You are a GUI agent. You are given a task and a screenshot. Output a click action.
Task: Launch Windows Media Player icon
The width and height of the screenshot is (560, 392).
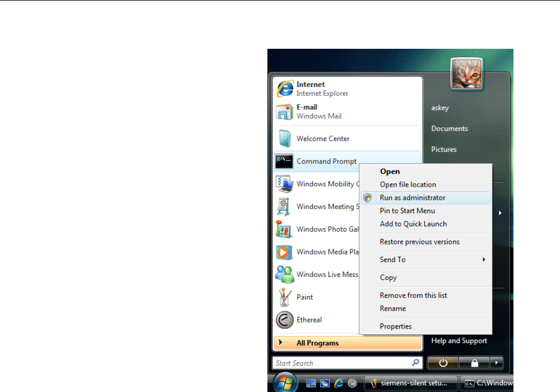284,252
